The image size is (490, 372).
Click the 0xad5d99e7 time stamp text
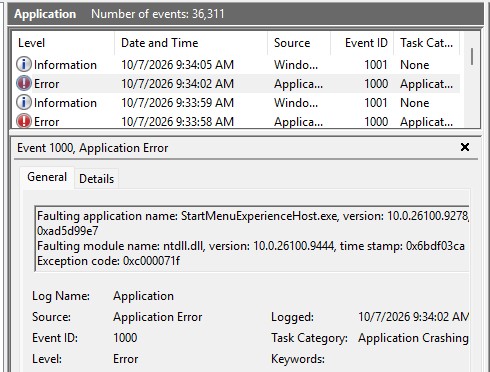[68, 231]
